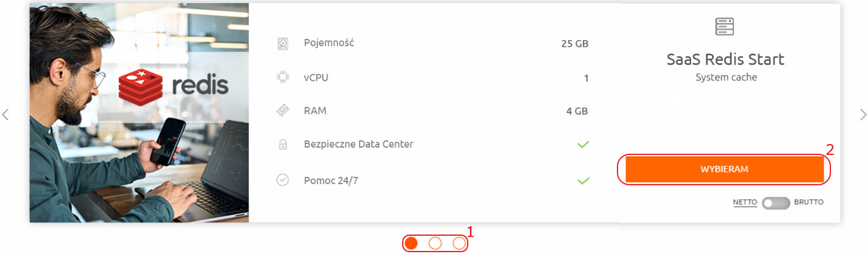Click the man with phone banner photo
The image size is (868, 254).
point(139,113)
